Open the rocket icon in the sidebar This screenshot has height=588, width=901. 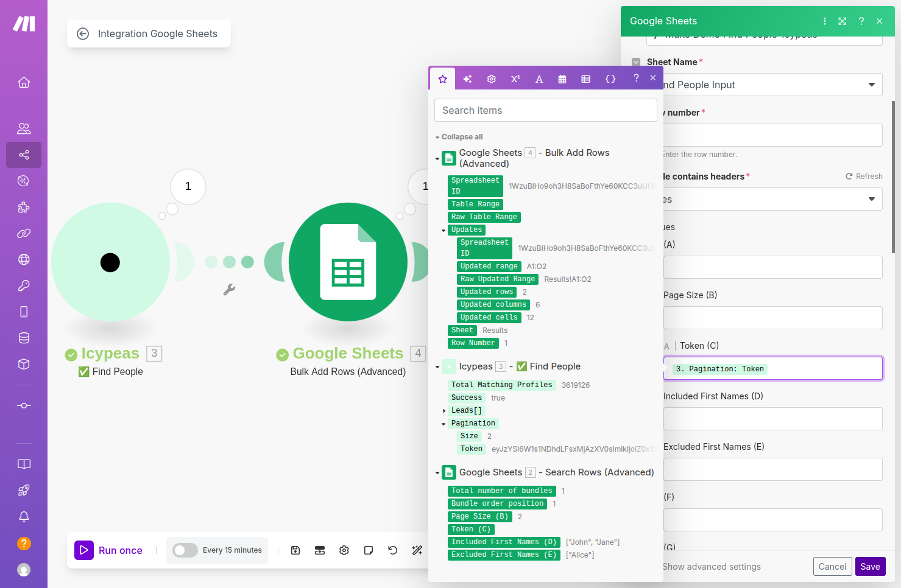coord(24,490)
